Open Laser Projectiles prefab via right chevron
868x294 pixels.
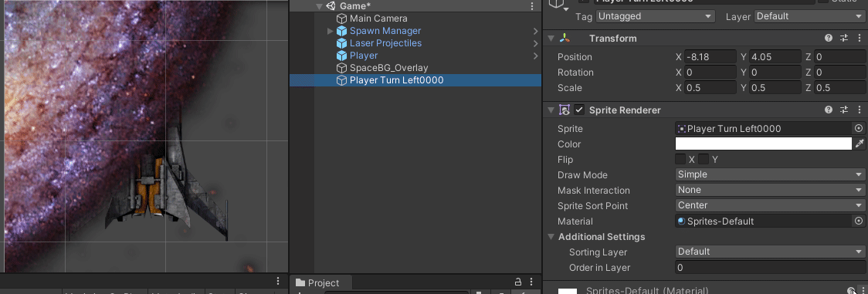536,43
